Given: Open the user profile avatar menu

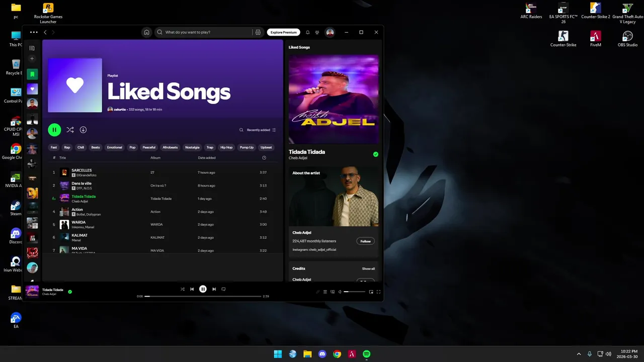Looking at the screenshot, I should pyautogui.click(x=330, y=32).
